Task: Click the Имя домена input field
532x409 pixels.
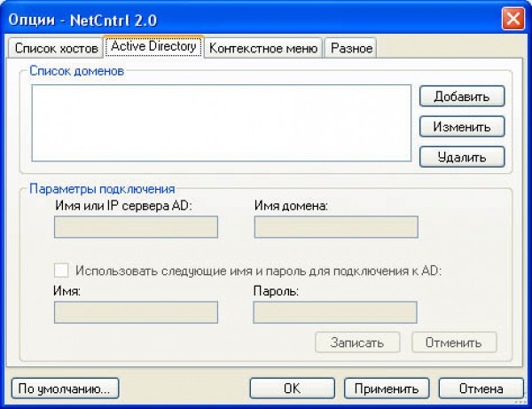Action: tap(335, 228)
